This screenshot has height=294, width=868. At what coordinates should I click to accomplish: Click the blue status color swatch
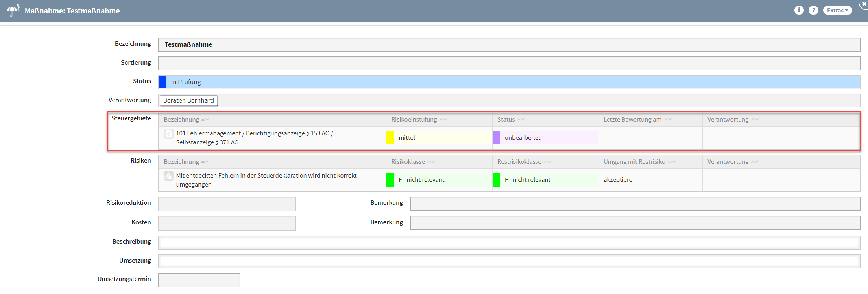tap(162, 82)
